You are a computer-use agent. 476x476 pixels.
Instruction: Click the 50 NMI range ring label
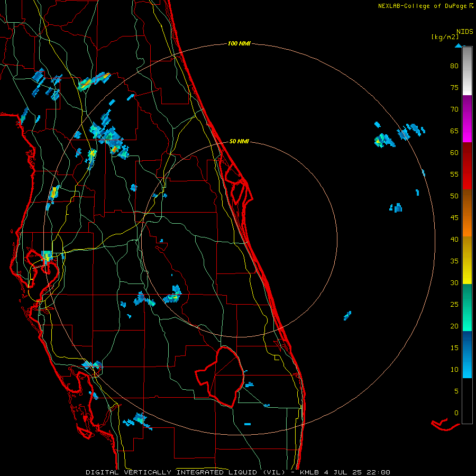coord(239,141)
